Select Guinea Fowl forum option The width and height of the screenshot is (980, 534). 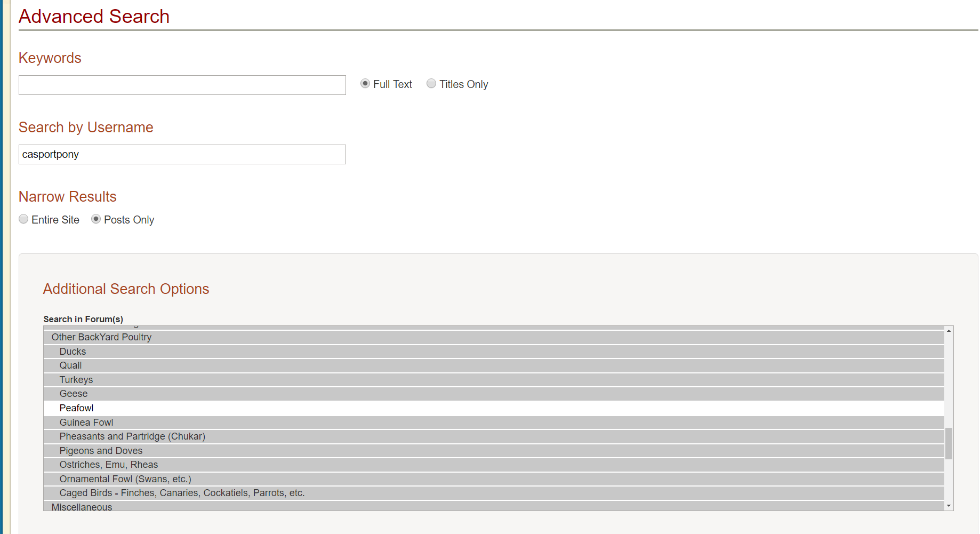click(86, 423)
